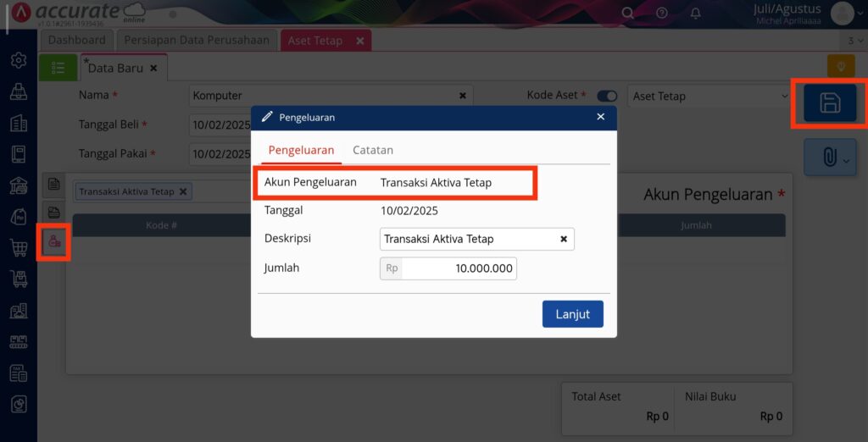Click the Lanjut button

coord(573,314)
